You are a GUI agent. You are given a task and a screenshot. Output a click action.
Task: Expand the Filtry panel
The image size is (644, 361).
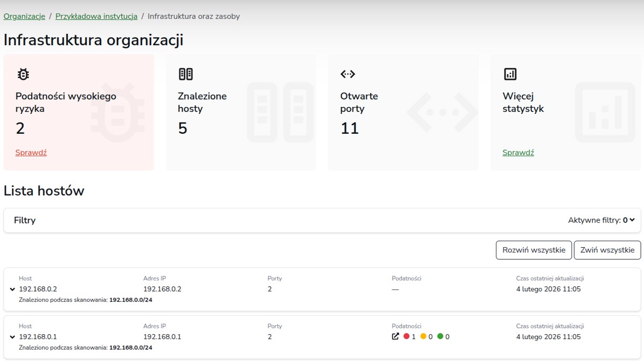25,220
